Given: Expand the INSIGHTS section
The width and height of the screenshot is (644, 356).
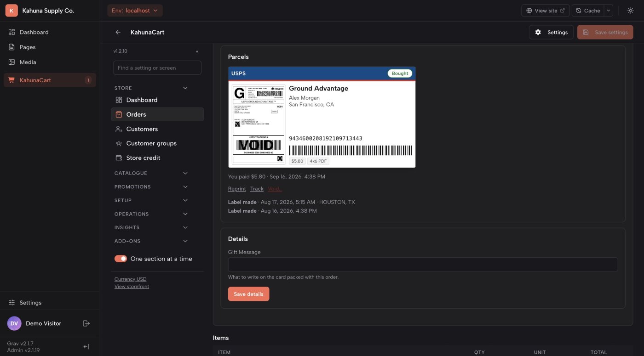Looking at the screenshot, I should point(185,227).
